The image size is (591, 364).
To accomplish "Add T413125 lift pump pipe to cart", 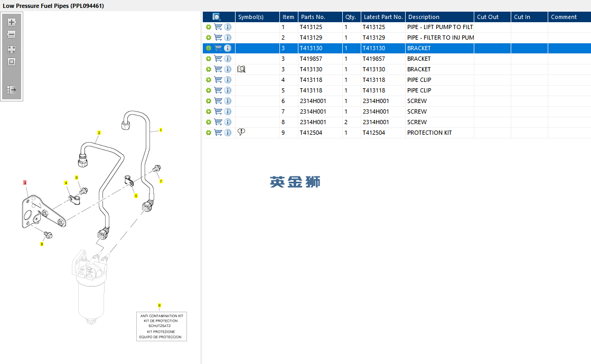I will 218,27.
